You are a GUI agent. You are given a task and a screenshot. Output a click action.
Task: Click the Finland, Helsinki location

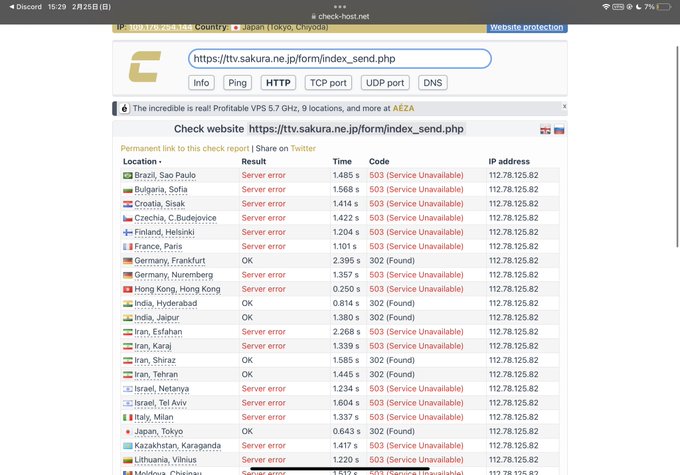point(164,233)
